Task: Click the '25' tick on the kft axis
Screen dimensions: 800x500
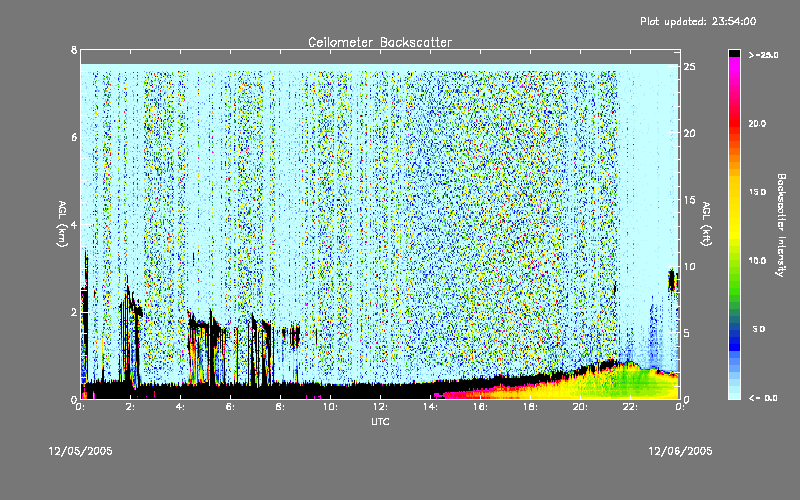Action: pos(690,67)
